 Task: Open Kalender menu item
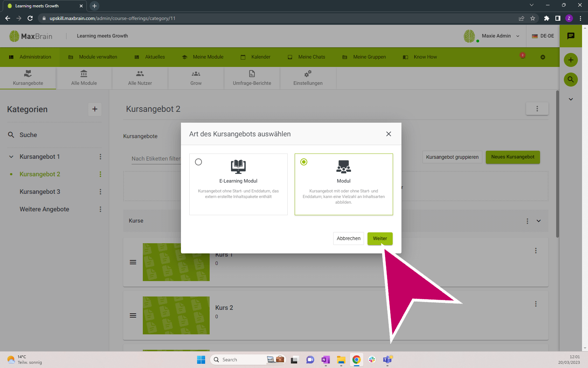pyautogui.click(x=255, y=57)
